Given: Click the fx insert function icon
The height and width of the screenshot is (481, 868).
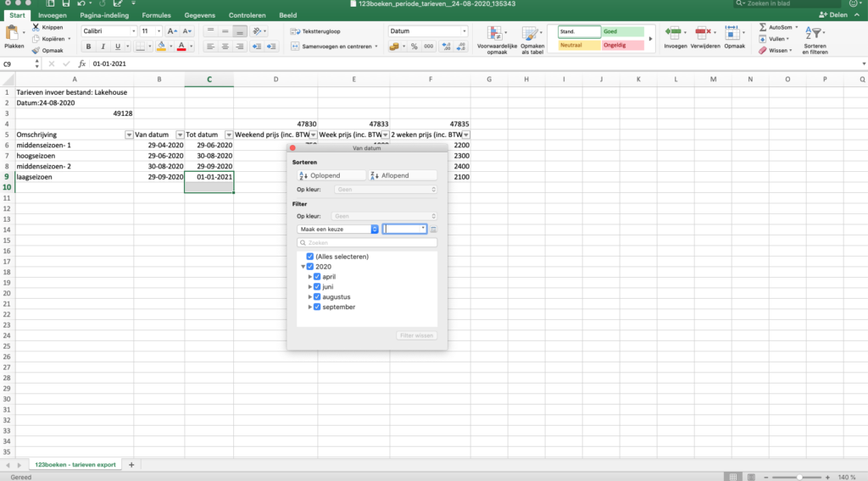Looking at the screenshot, I should [x=82, y=64].
